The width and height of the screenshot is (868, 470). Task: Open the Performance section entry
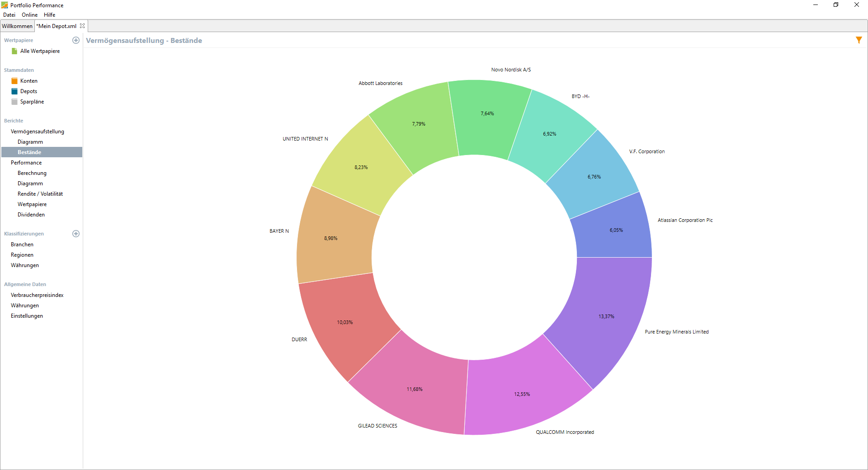click(26, 163)
